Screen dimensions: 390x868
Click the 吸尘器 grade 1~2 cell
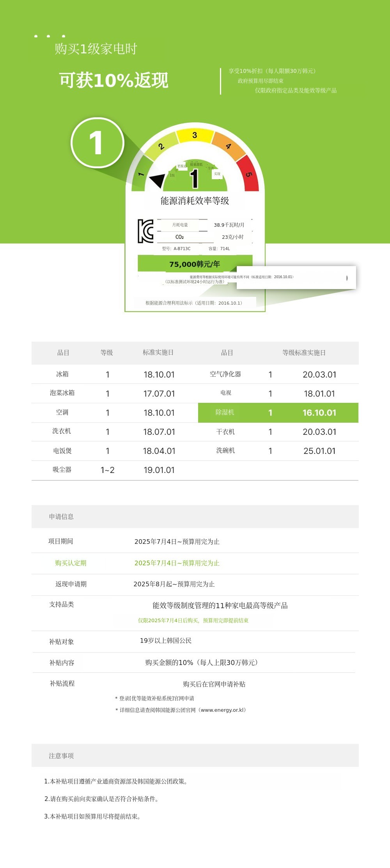click(108, 470)
